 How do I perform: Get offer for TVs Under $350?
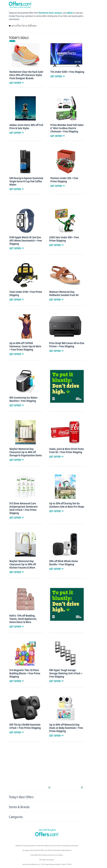(57, 77)
